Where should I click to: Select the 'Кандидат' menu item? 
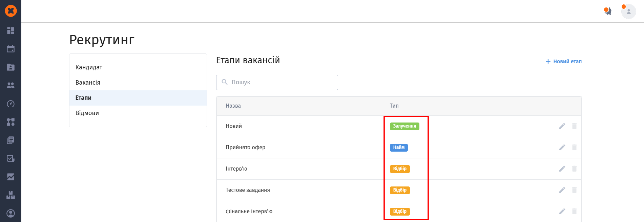pos(89,67)
